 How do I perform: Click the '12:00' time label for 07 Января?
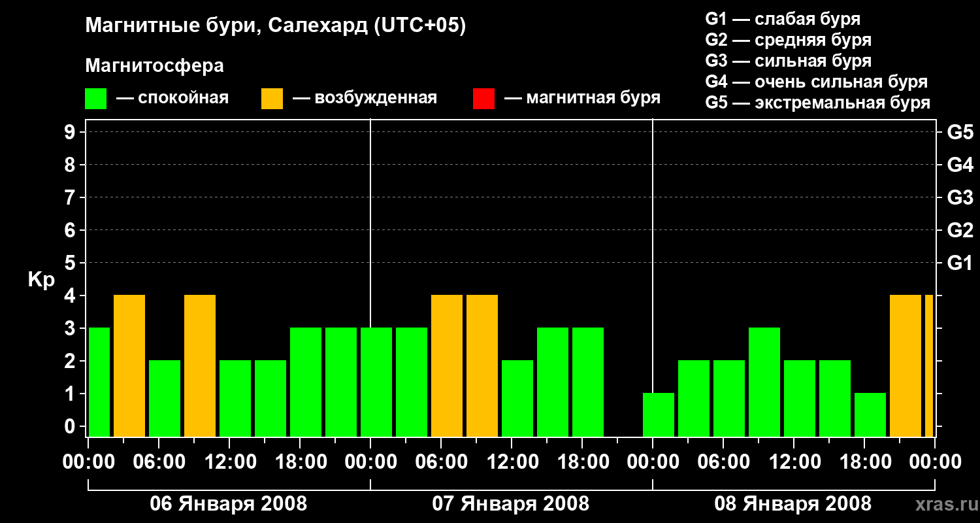click(512, 462)
